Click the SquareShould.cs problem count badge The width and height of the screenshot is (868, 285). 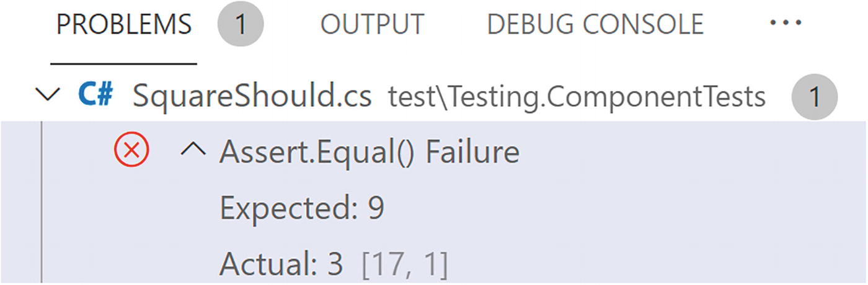click(x=814, y=97)
